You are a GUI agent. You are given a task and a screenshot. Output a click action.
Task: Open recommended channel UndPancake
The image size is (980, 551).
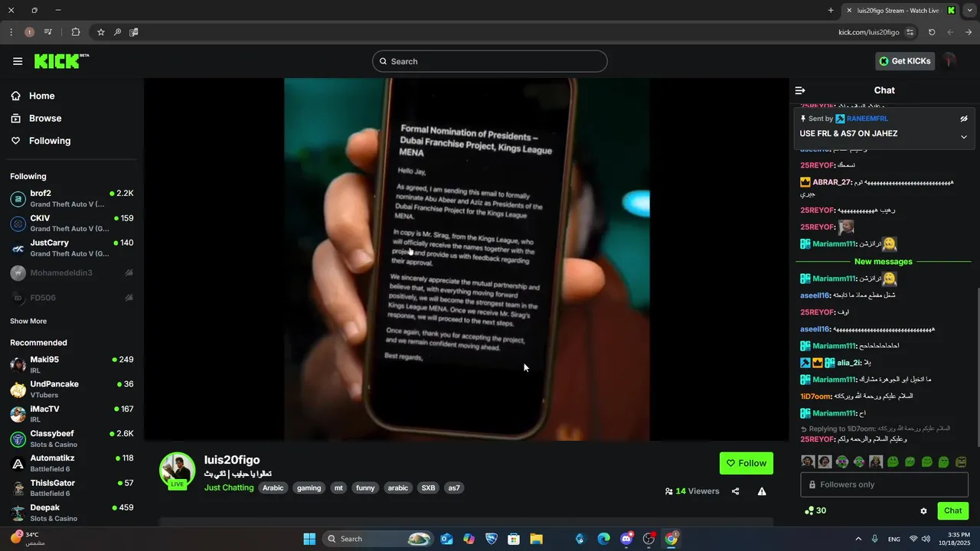[x=71, y=389]
